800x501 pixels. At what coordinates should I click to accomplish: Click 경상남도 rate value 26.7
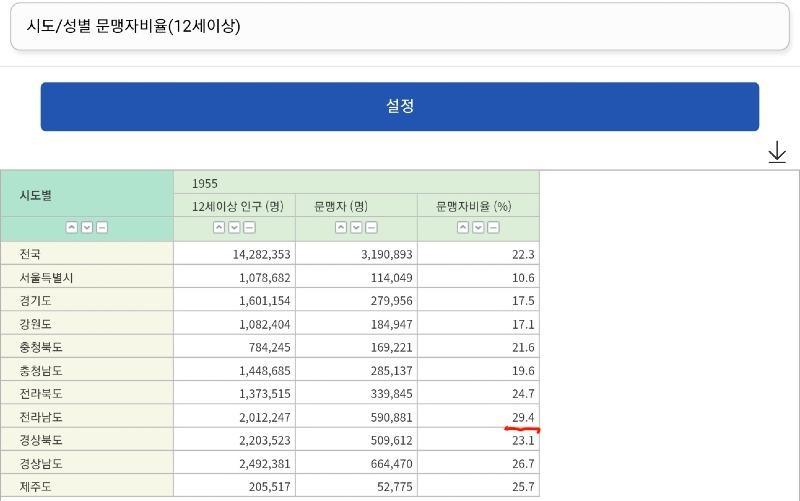[523, 463]
